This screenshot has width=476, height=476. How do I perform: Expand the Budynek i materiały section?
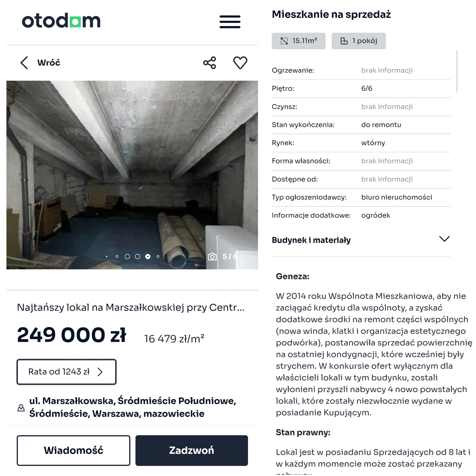(444, 239)
